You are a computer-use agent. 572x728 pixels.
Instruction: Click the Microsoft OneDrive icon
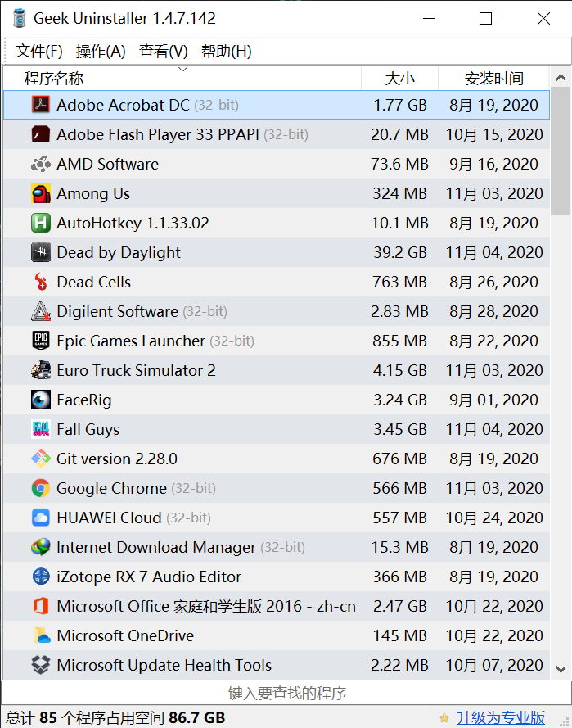(41, 635)
